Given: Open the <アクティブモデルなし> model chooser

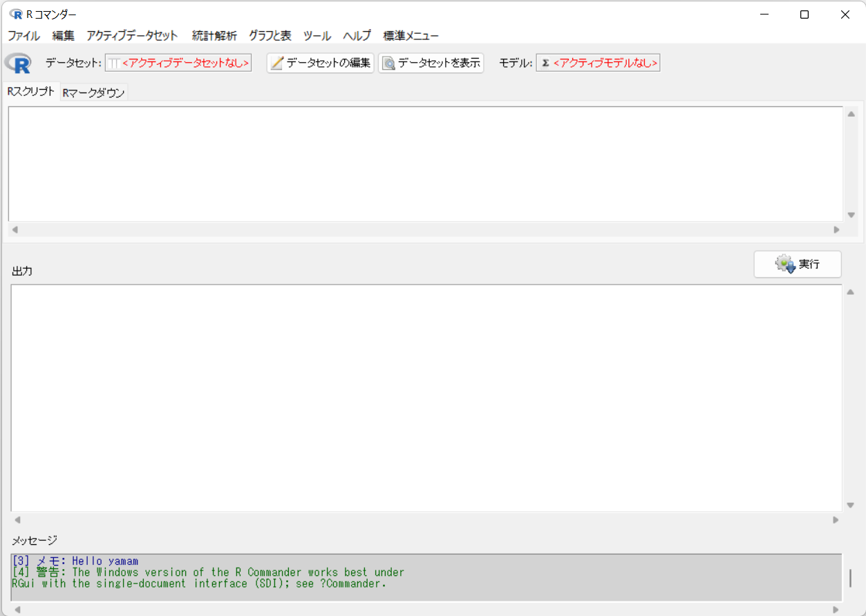Looking at the screenshot, I should coord(605,64).
